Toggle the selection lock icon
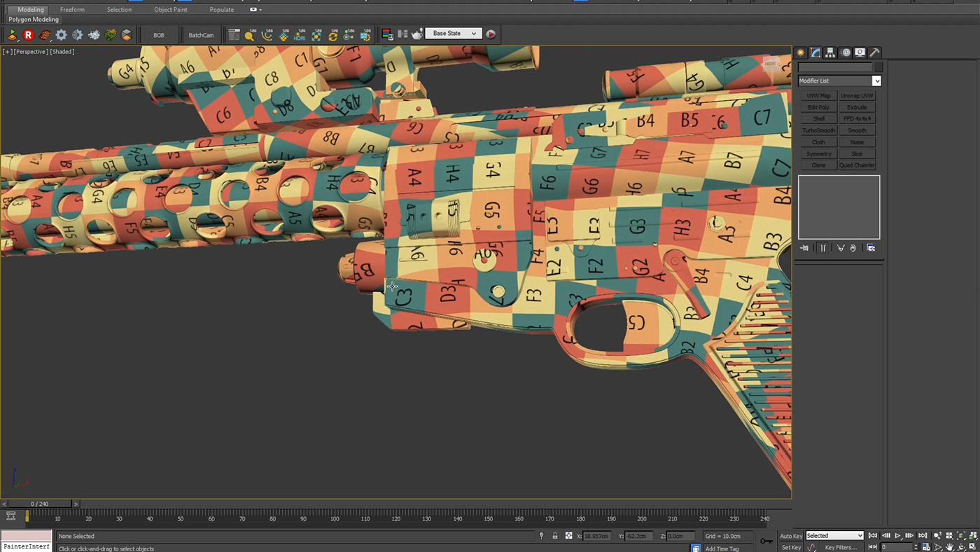 click(x=555, y=536)
